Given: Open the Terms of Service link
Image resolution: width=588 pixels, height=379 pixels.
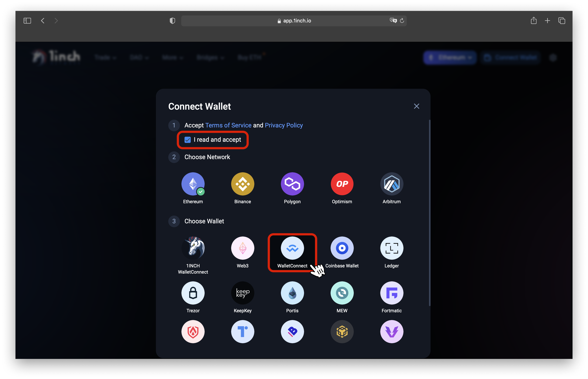Looking at the screenshot, I should tap(228, 125).
